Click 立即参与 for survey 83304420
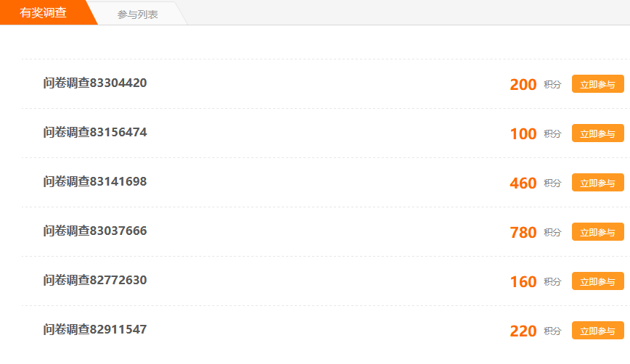This screenshot has height=364, width=630. (597, 84)
